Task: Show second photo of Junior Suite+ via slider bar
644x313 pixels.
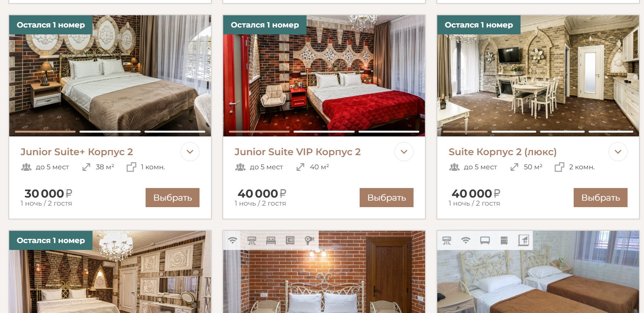Action: (110, 131)
